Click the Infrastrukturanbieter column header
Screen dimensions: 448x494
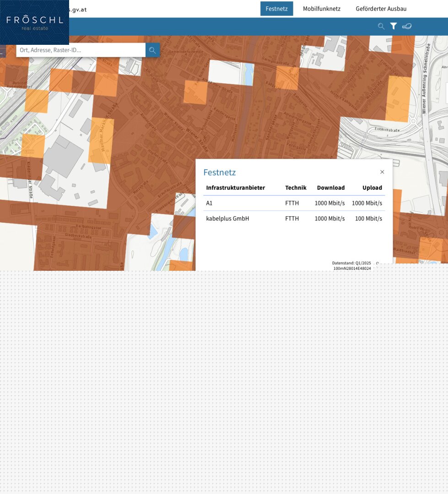(x=235, y=188)
